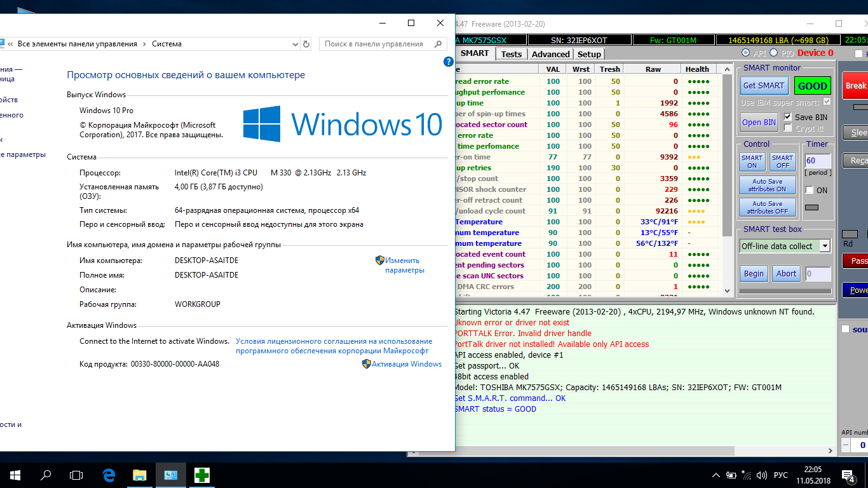Launch Microsoft Edge from the taskbar
The height and width of the screenshot is (488, 868).
109,475
